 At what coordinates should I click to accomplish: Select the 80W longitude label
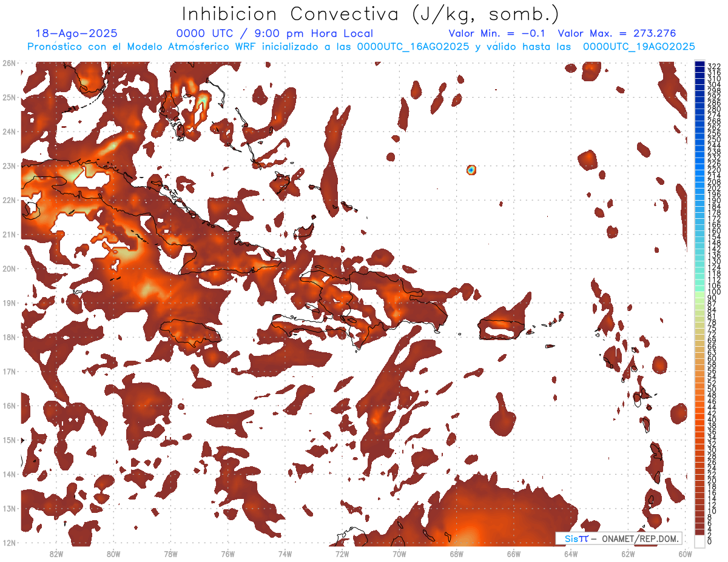point(113,554)
